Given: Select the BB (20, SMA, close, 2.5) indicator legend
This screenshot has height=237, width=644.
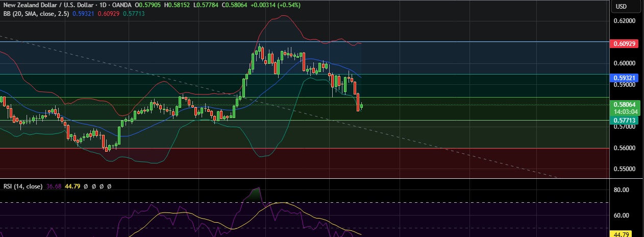Looking at the screenshot, I should pos(35,14).
